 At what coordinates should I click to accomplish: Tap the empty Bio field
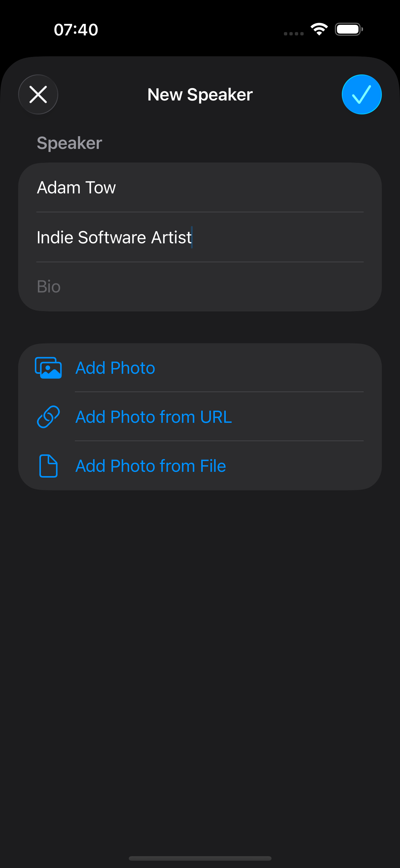(x=200, y=287)
